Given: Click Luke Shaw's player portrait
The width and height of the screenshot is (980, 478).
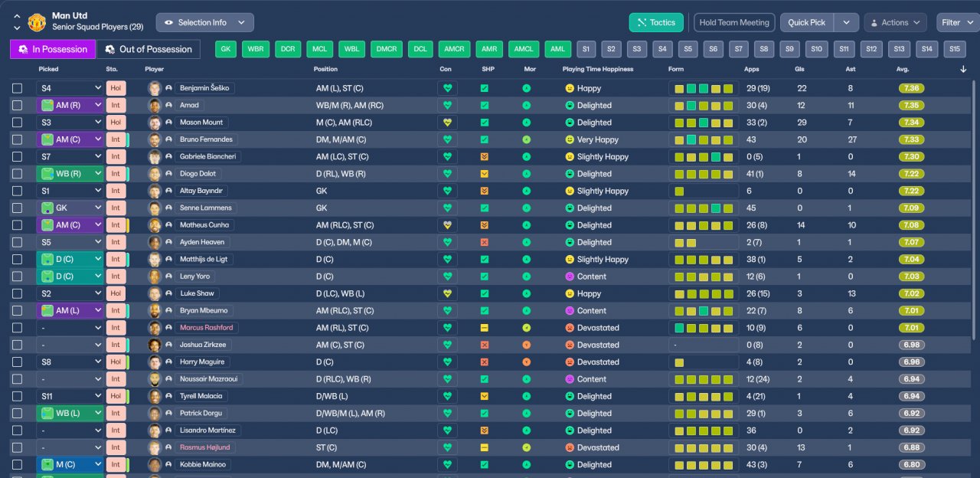Looking at the screenshot, I should 155,293.
